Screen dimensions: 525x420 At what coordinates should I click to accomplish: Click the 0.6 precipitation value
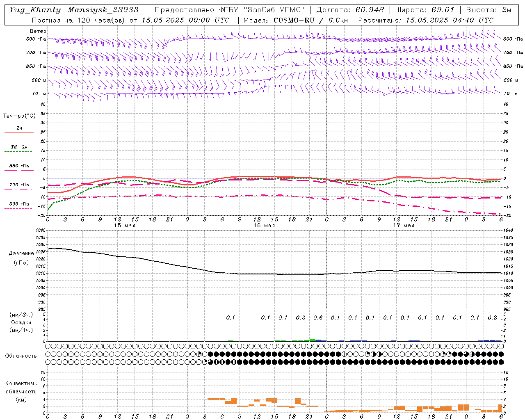coord(318,317)
